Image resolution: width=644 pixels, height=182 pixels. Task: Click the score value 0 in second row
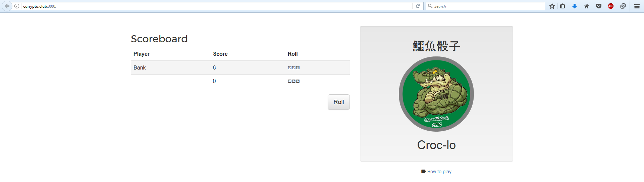coord(214,81)
